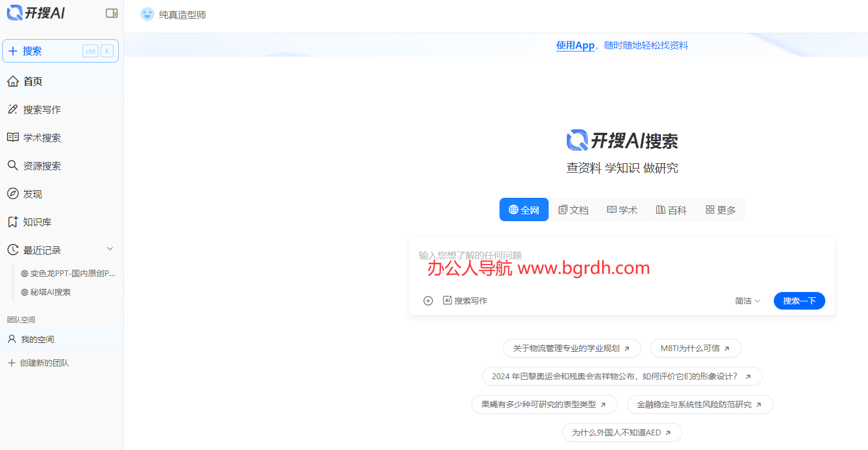Open the 简洁 mode dropdown
Image resolution: width=868 pixels, height=450 pixels.
tap(748, 301)
